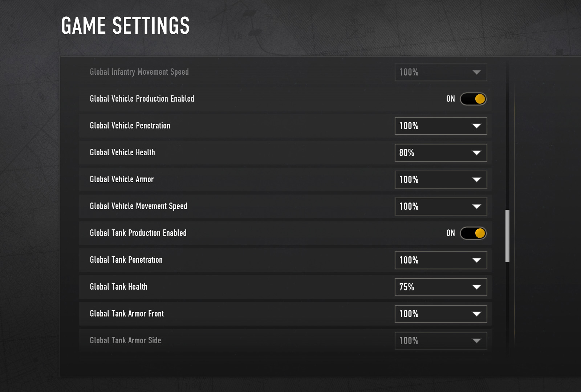Toggle Global Vehicle Production Enabled switch
This screenshot has height=392, width=581.
473,99
